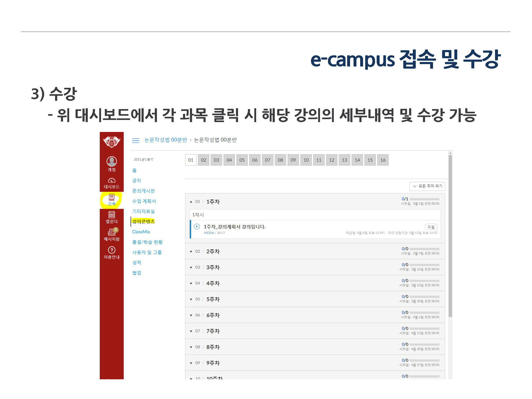Open the 모든 주차 펴기 dropdown
Viewport: 532px width, 399px height.
(427, 186)
